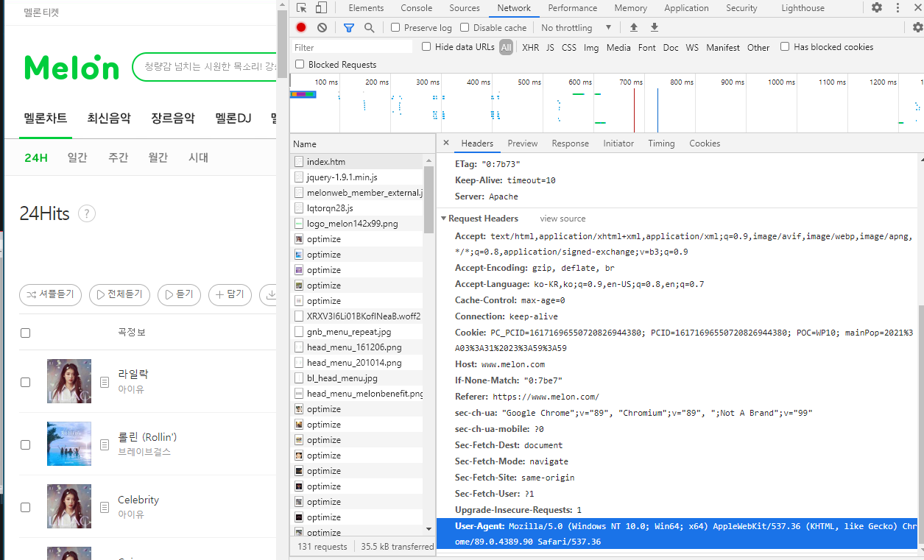Click the 셔플듣기 button
Screen dimensions: 924x560
[51, 294]
